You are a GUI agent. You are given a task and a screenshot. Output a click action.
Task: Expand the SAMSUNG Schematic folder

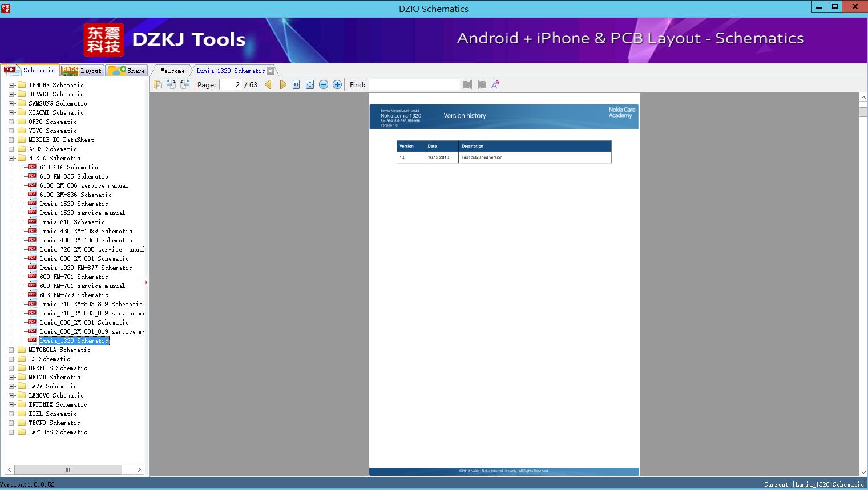click(x=11, y=103)
